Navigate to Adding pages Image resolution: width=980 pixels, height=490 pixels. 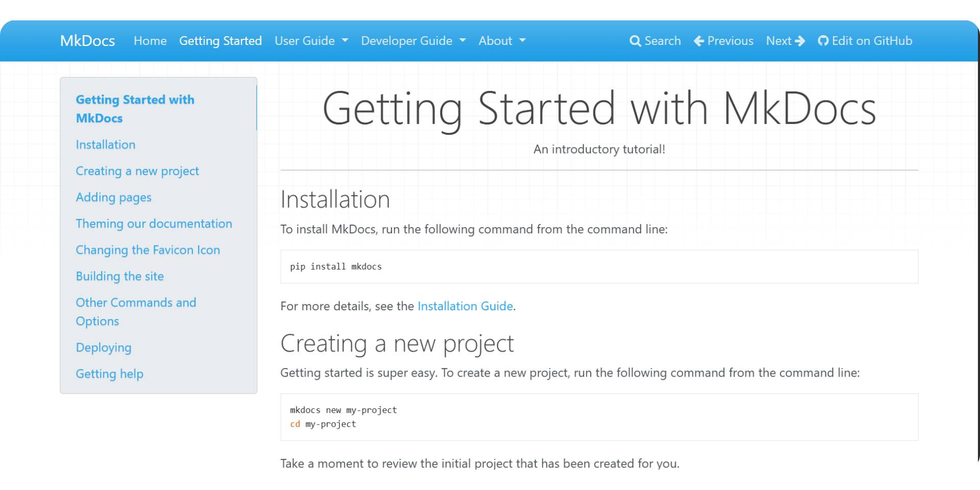(113, 197)
